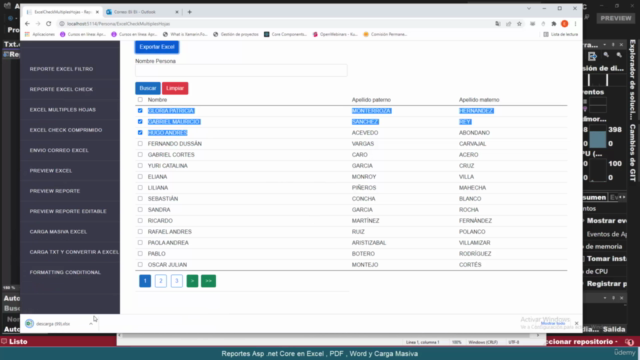Click the ARISTIZABAL surname cell
This screenshot has width=640, height=360.
(x=369, y=242)
